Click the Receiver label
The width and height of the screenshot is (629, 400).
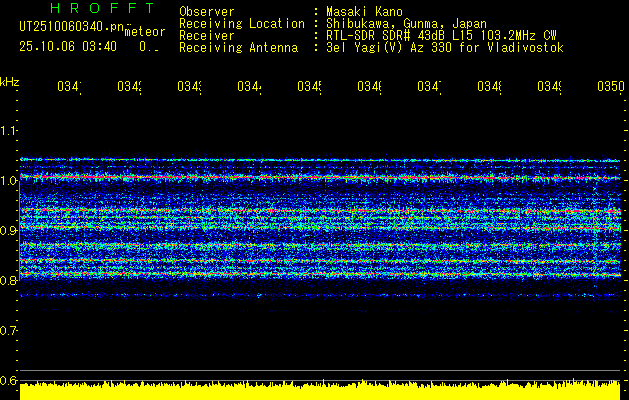[x=207, y=36]
